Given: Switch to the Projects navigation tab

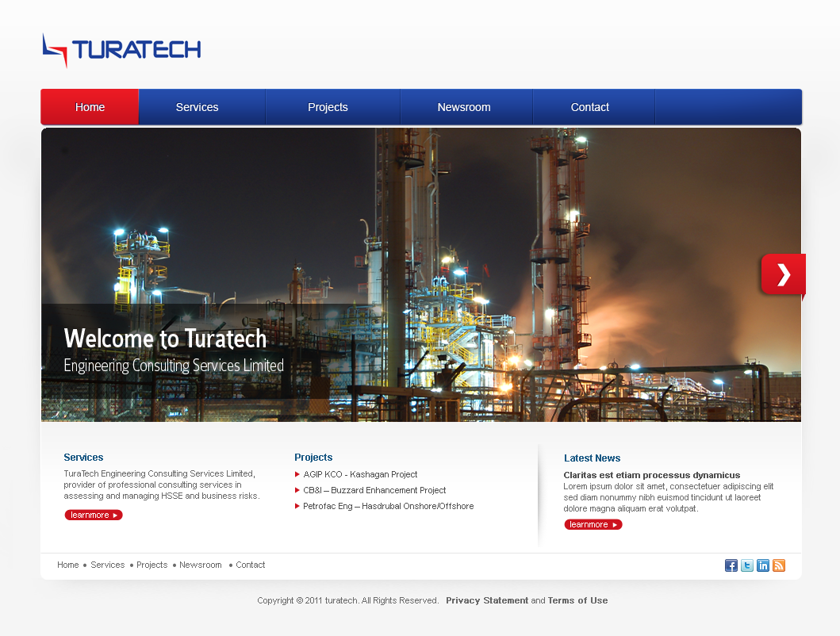Looking at the screenshot, I should tap(328, 106).
